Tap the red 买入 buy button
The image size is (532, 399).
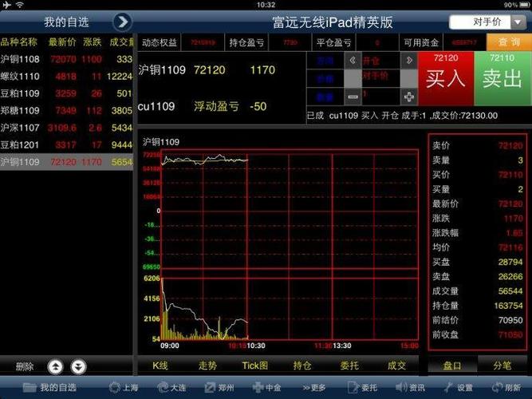pos(446,78)
